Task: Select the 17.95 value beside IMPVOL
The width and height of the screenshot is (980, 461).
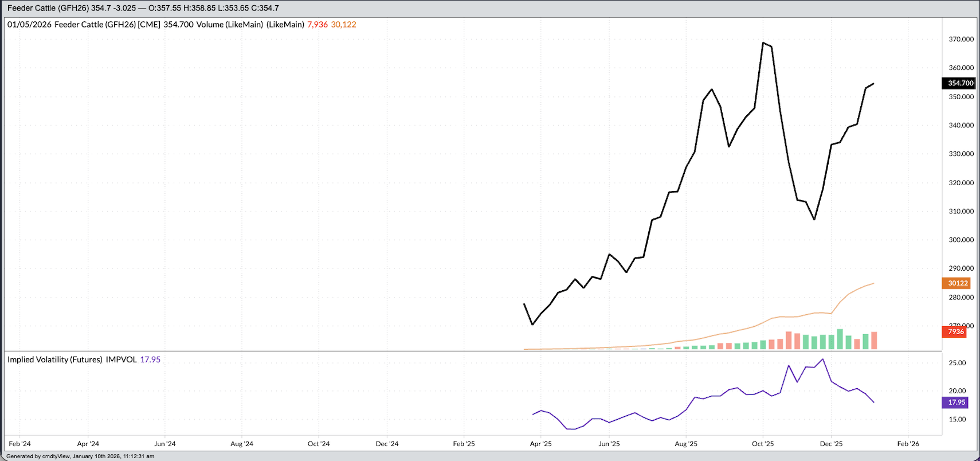Action: (150, 360)
